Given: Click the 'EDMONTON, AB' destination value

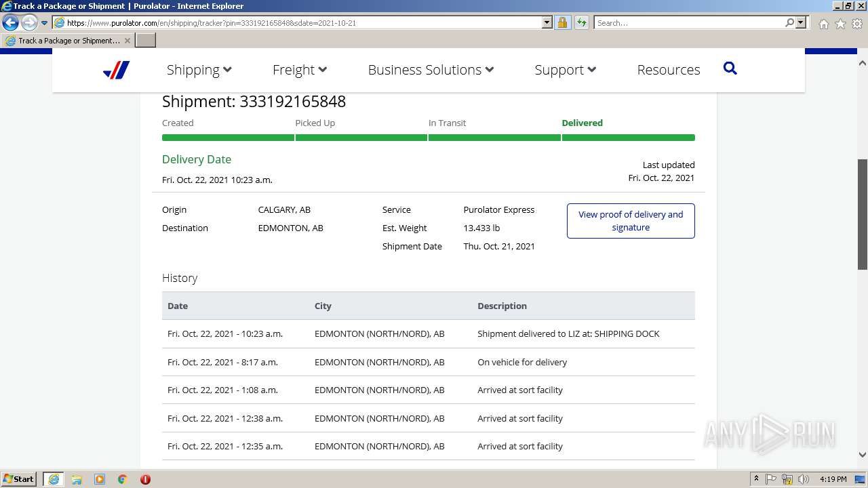Looking at the screenshot, I should (x=290, y=228).
